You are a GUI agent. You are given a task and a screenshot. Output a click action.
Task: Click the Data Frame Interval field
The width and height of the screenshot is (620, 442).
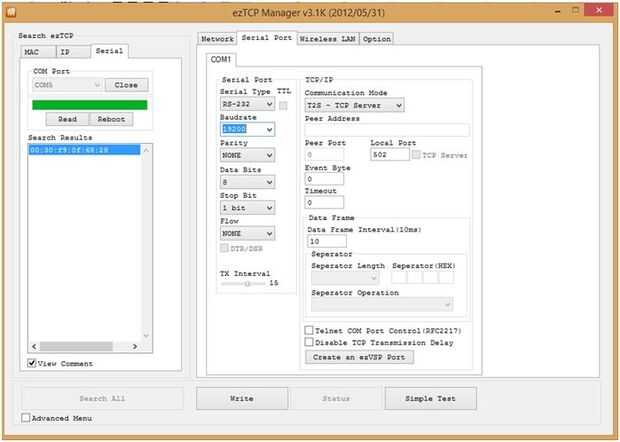(x=327, y=241)
